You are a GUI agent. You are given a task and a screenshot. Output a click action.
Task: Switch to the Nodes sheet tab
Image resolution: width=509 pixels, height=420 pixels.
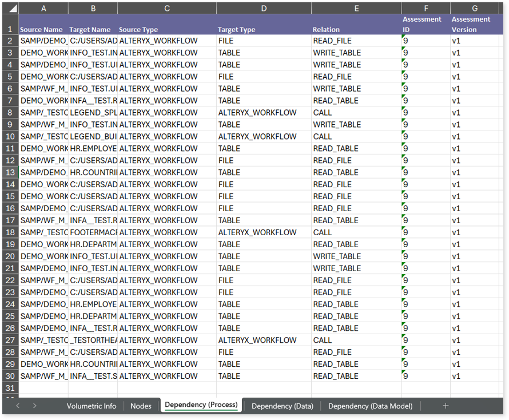pos(141,406)
